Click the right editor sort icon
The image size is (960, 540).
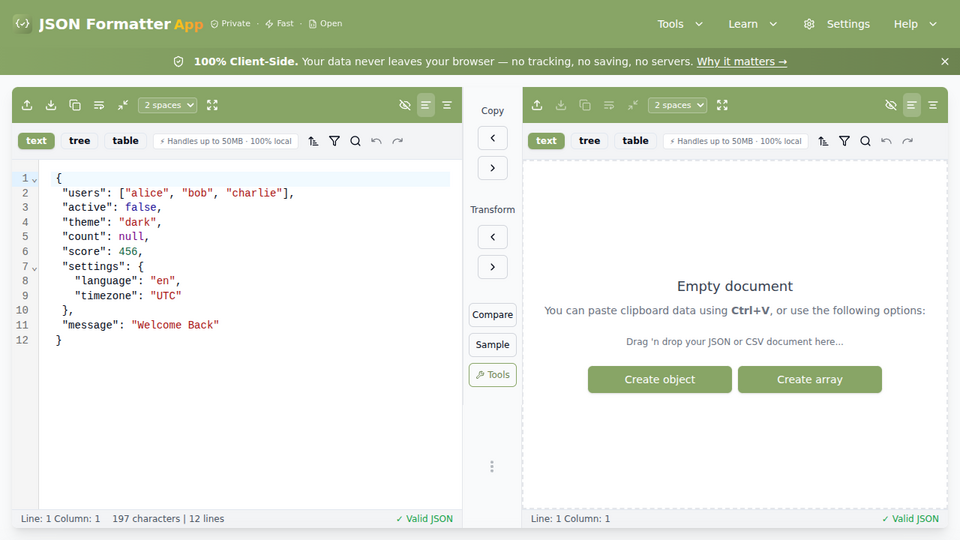point(823,141)
